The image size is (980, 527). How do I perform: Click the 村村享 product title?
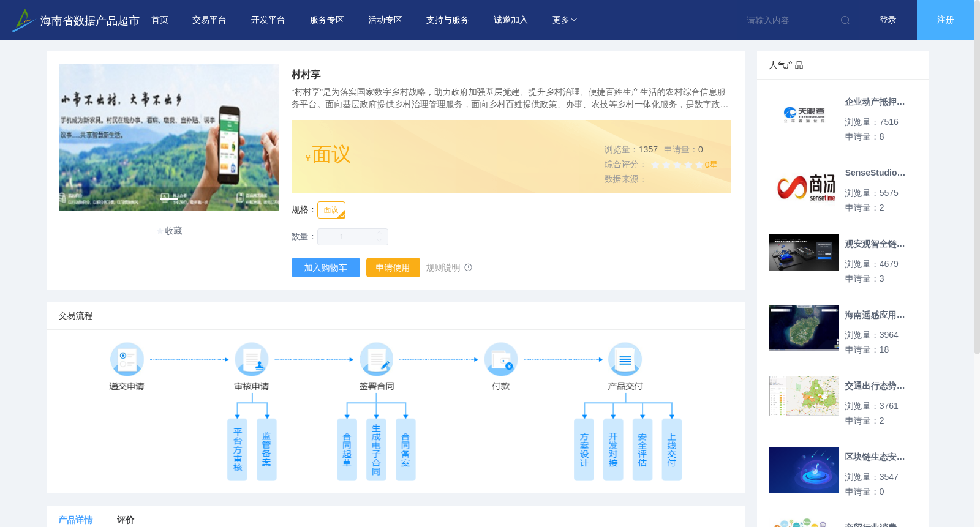click(x=306, y=75)
